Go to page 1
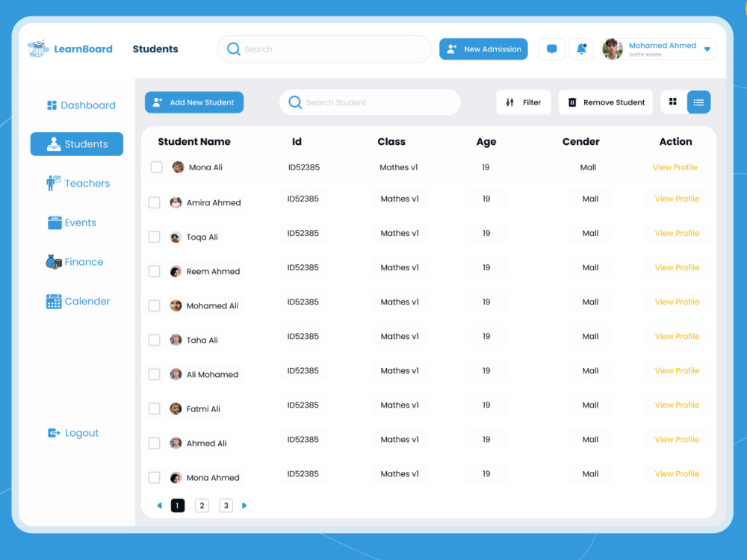747x560 pixels. point(178,505)
